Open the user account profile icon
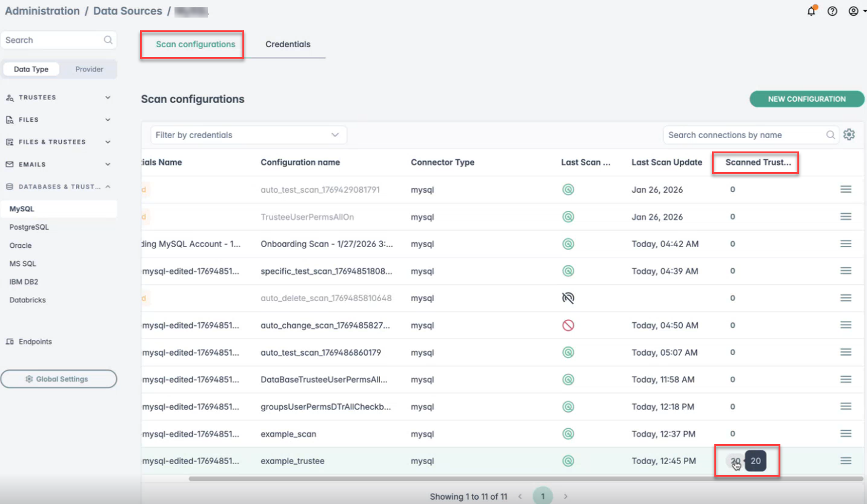The width and height of the screenshot is (867, 504). [x=854, y=12]
